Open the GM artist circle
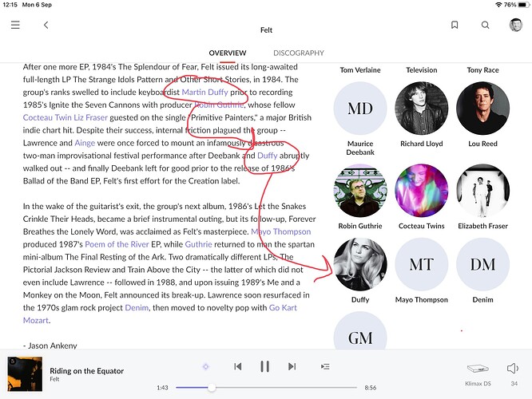Screen dimensions: 532x399 coord(360,331)
